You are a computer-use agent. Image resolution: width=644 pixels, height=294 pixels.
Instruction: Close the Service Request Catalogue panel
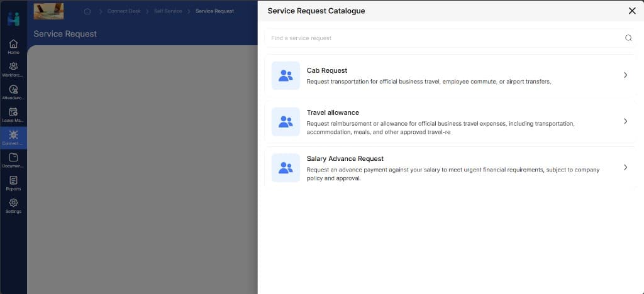click(632, 11)
